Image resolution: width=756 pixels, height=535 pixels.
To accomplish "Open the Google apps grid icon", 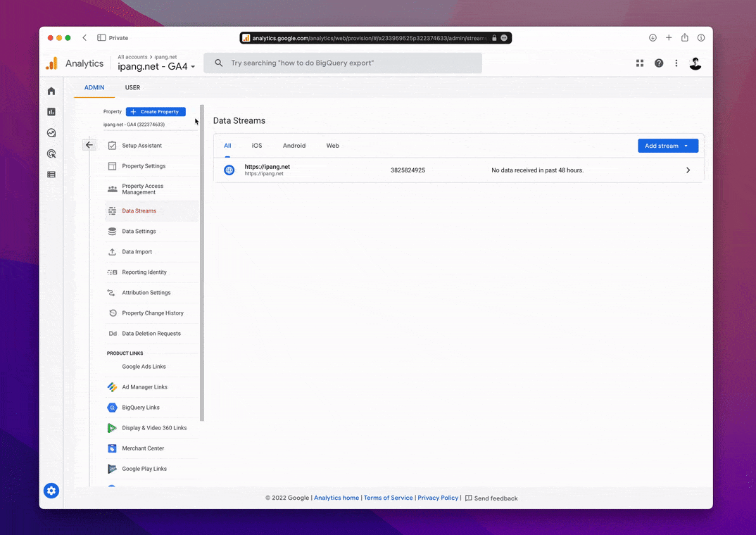I will (x=640, y=63).
